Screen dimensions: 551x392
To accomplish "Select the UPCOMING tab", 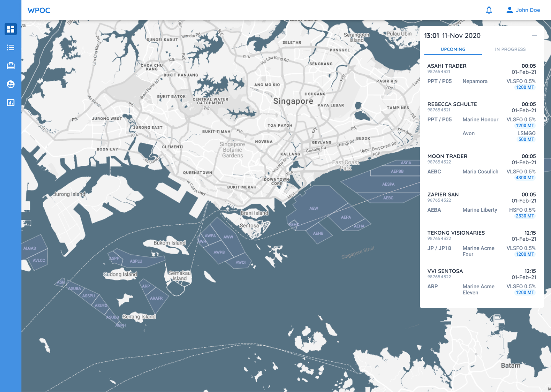I will click(x=453, y=49).
